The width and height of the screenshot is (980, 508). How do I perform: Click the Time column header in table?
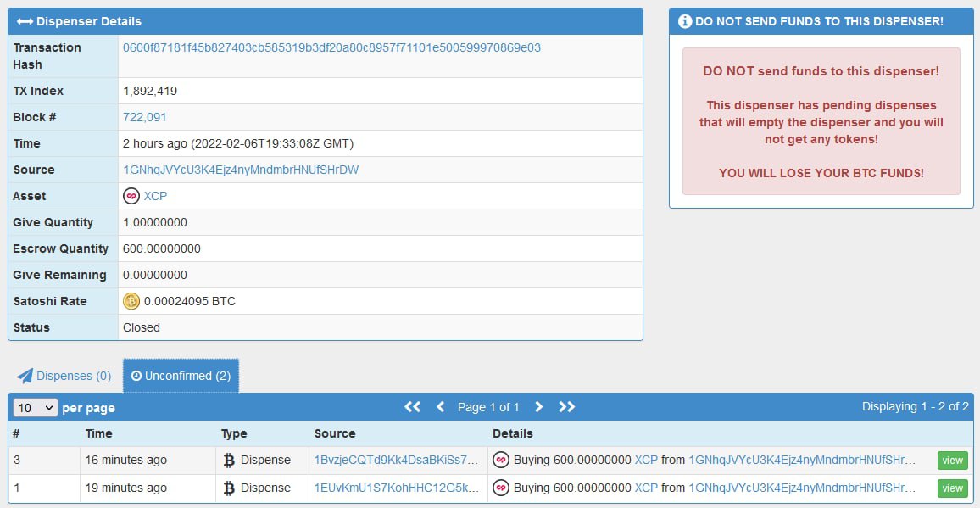click(98, 433)
